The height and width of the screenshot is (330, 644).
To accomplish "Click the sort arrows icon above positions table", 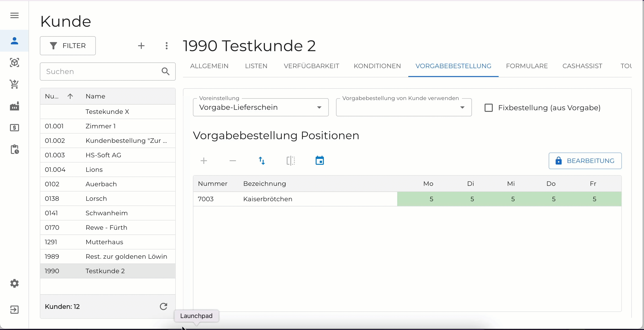I will click(x=262, y=161).
